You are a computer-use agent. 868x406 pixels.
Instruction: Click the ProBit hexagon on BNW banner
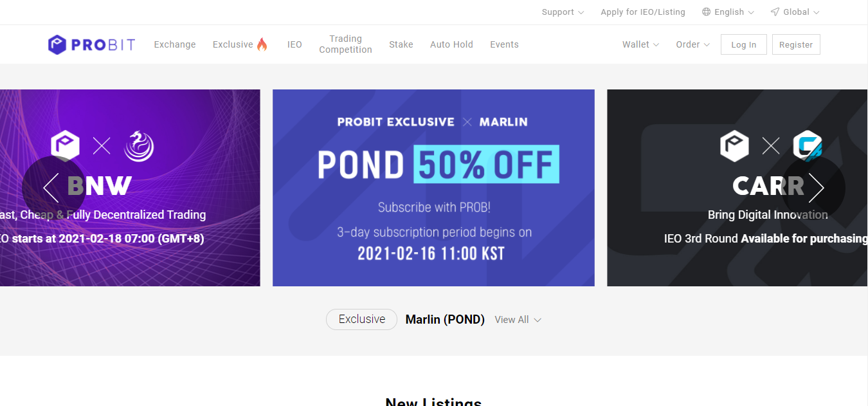pos(65,146)
